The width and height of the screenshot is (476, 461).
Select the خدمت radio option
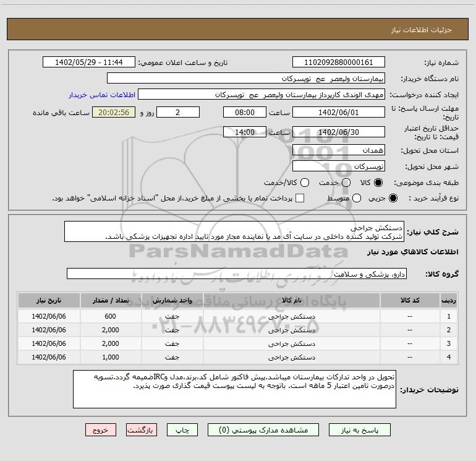[x=346, y=183]
